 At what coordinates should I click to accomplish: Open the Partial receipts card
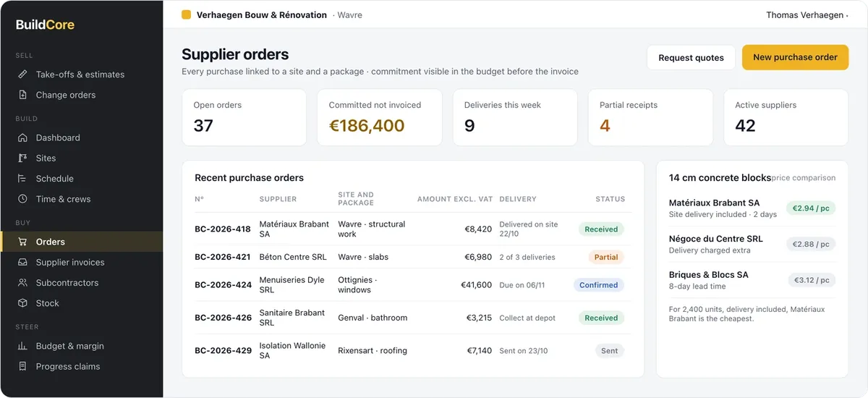[x=650, y=117]
